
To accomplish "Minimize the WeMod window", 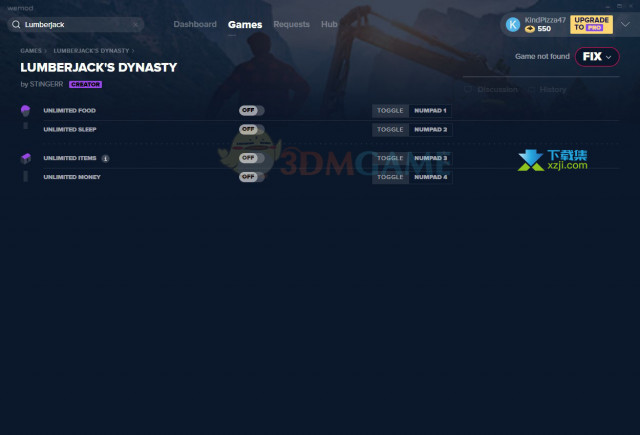I will click(x=607, y=6).
